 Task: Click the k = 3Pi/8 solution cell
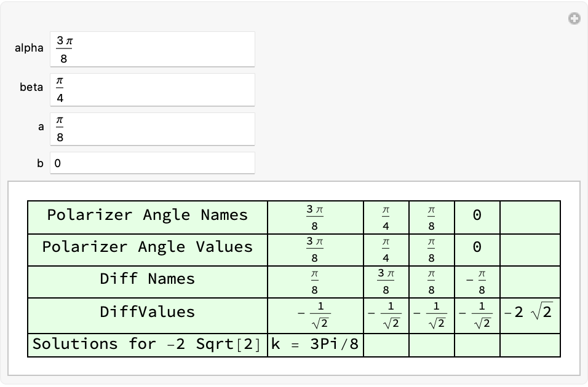click(316, 345)
